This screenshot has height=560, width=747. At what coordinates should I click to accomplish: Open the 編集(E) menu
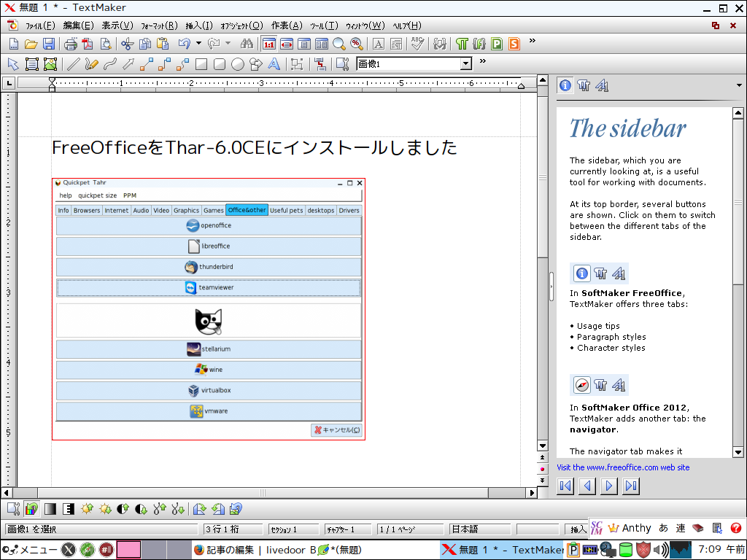click(78, 26)
